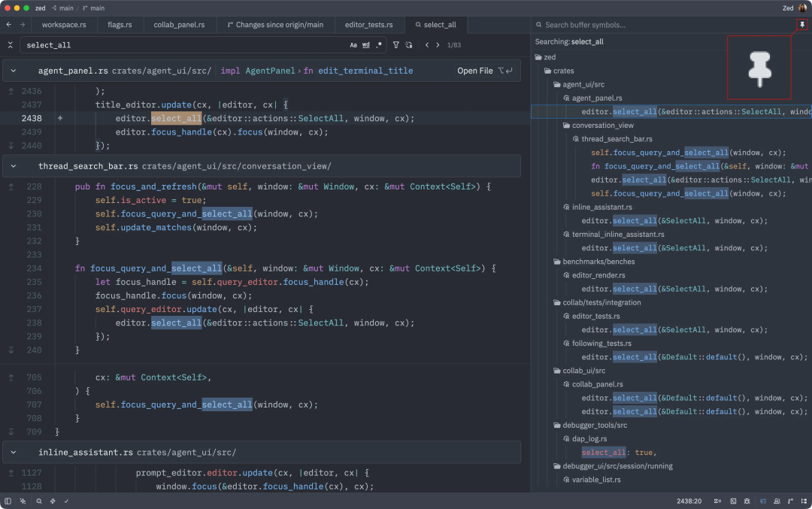
Task: Click the 'impl AgentPanel' breadcrumb
Action: (x=257, y=71)
